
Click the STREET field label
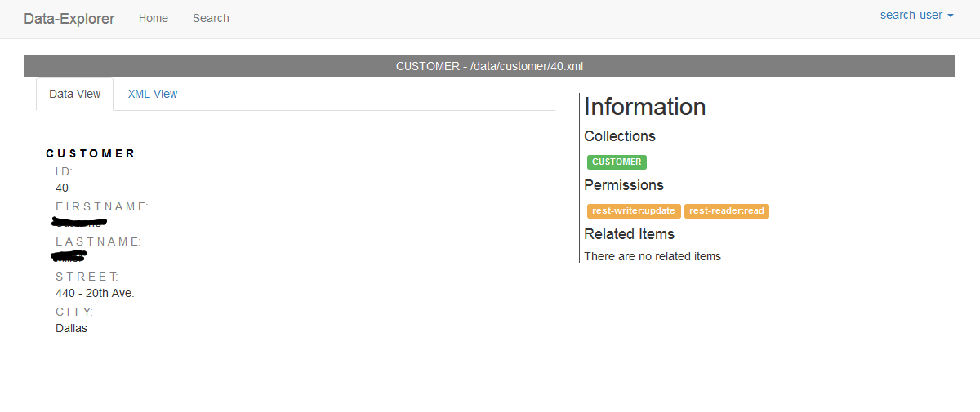(x=87, y=277)
